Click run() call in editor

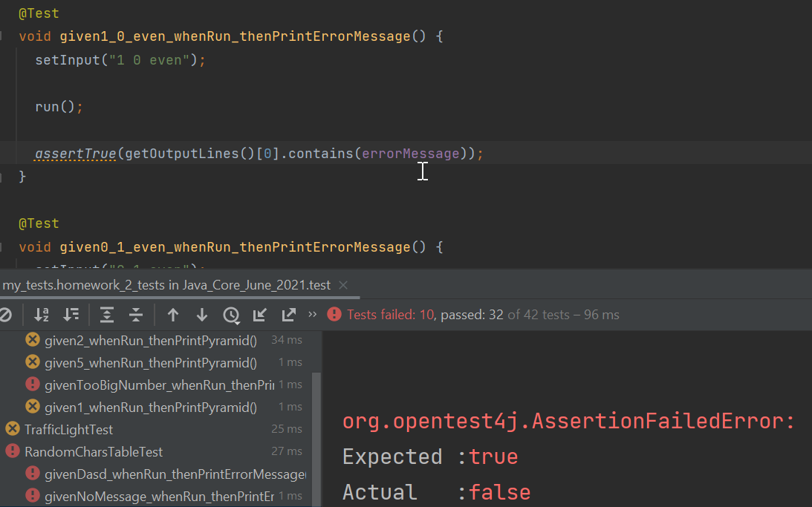59,107
